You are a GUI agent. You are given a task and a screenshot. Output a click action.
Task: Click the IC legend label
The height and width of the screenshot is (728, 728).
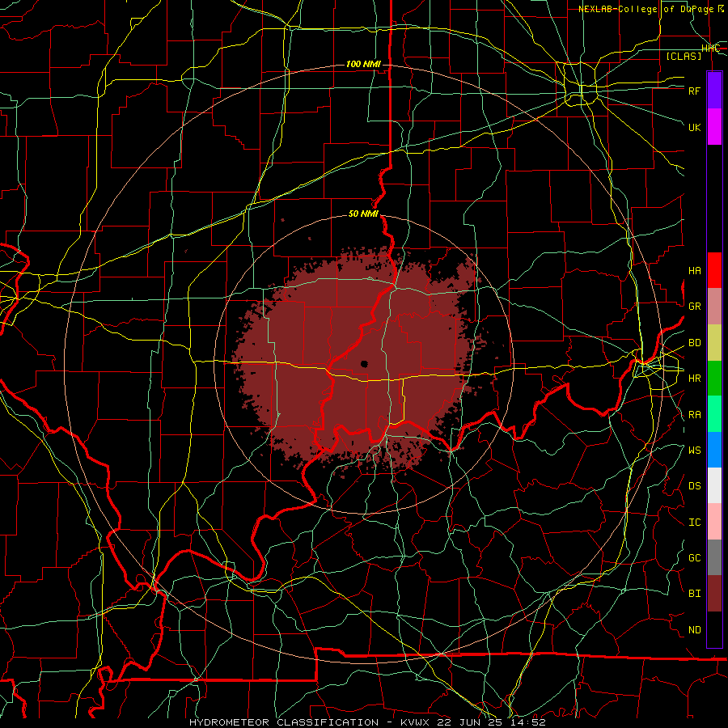(x=694, y=523)
